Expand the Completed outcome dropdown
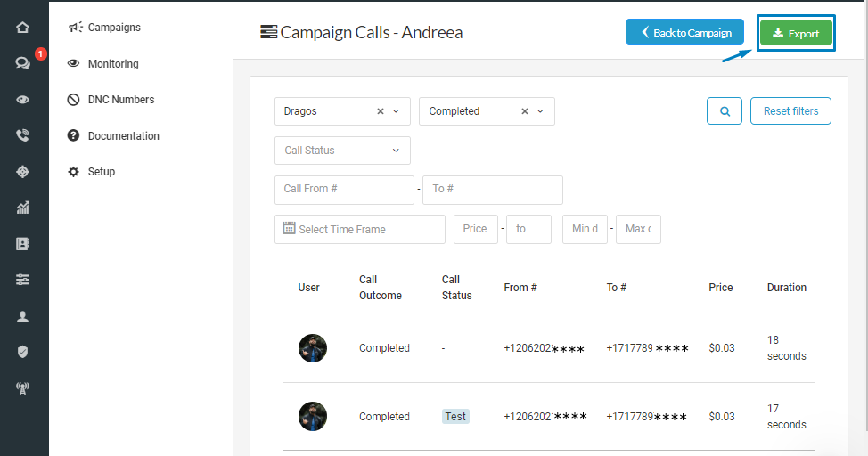Image resolution: width=868 pixels, height=456 pixels. tap(540, 111)
